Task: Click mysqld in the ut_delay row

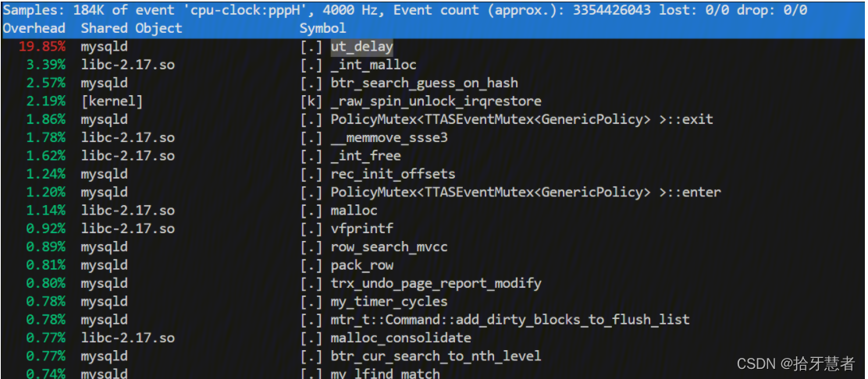Action: coord(104,47)
